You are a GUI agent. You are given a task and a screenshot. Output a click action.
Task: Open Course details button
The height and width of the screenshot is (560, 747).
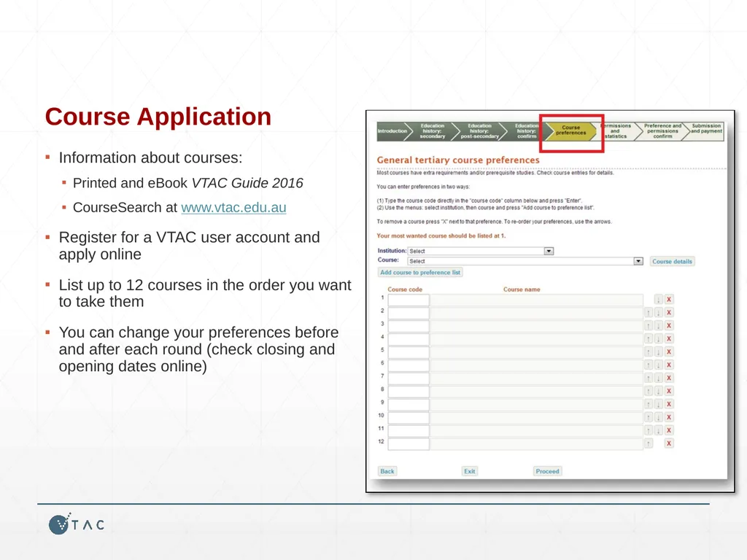(672, 262)
